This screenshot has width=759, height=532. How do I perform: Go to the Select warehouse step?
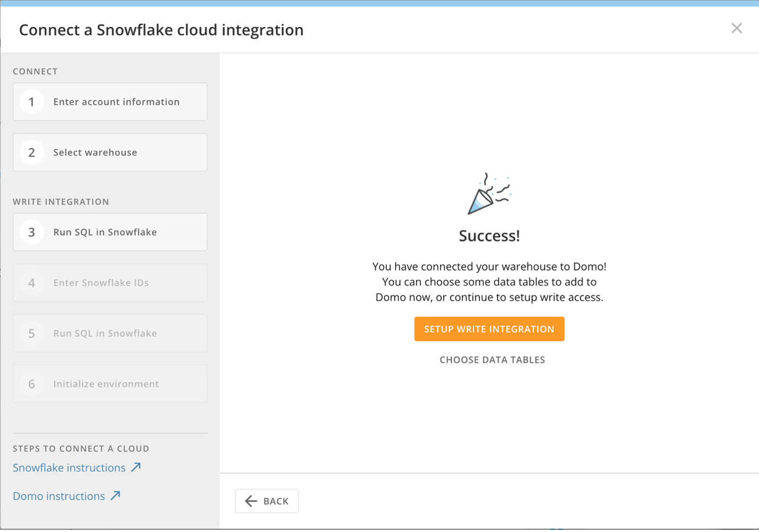110,152
